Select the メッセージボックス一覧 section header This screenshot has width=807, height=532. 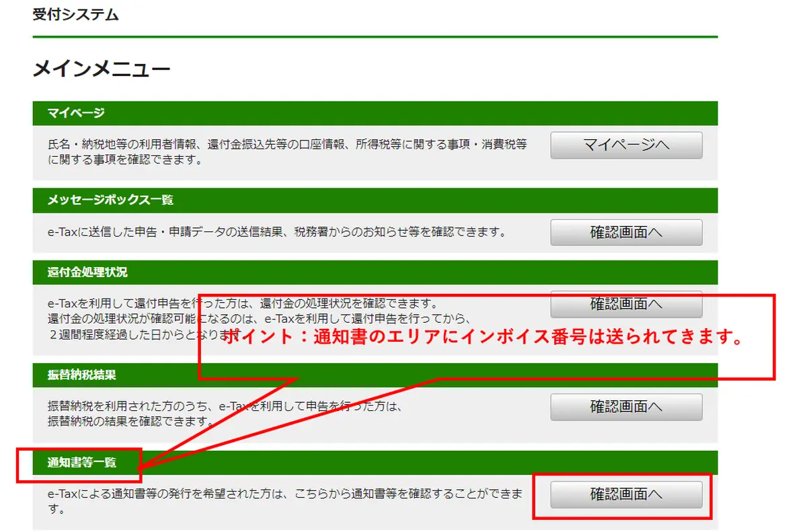110,200
